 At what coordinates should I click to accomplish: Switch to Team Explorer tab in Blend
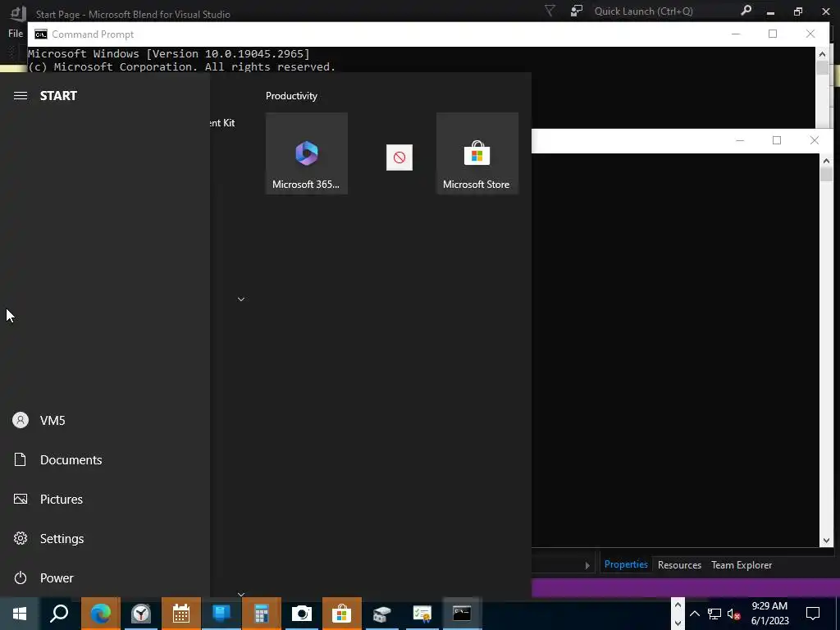coord(742,565)
